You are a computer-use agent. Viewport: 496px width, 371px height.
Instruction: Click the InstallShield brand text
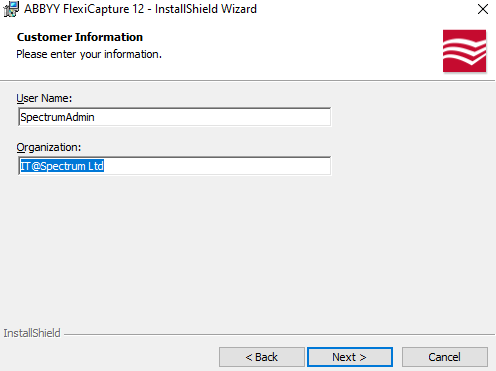coord(32,333)
